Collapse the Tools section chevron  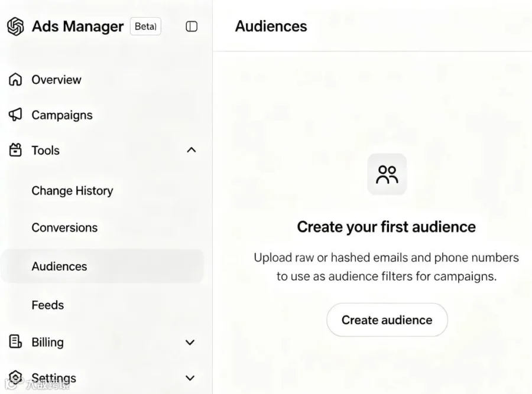(x=192, y=150)
